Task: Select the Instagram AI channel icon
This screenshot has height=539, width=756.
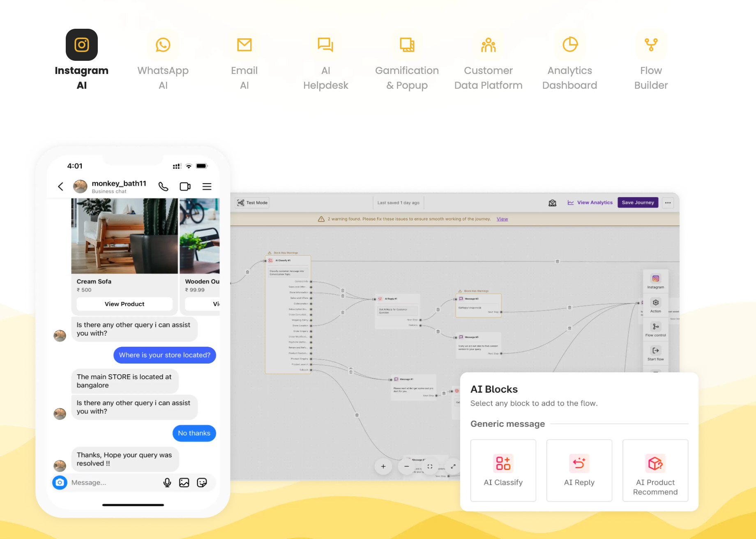Action: (x=82, y=44)
